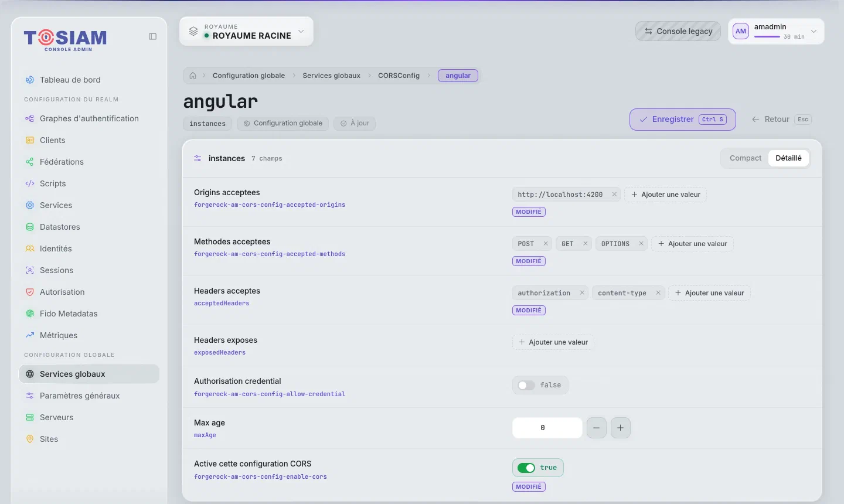Screen dimensions: 844x504
Task: Open Configuration globale breadcrumb
Action: (x=249, y=76)
